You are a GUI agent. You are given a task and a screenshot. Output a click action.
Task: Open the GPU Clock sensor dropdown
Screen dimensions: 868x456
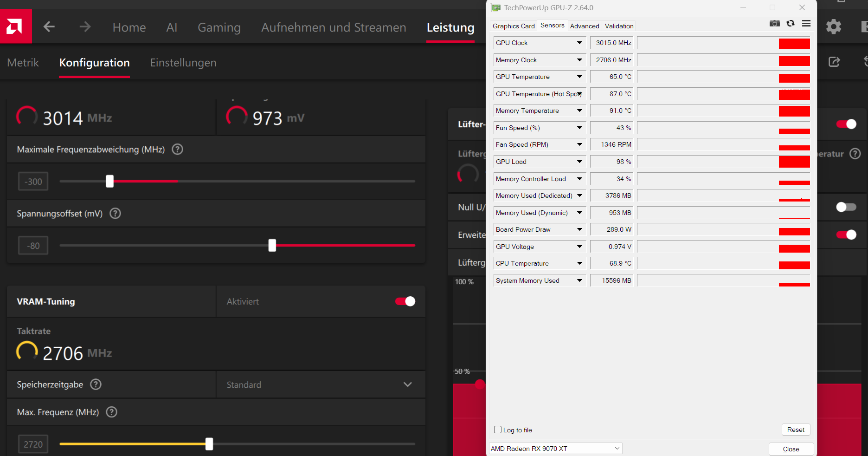(579, 43)
